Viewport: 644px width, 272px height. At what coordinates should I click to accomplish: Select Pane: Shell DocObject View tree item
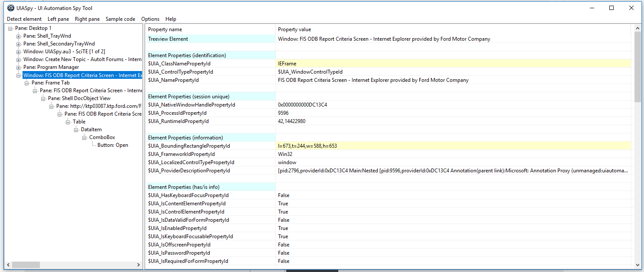pos(79,98)
